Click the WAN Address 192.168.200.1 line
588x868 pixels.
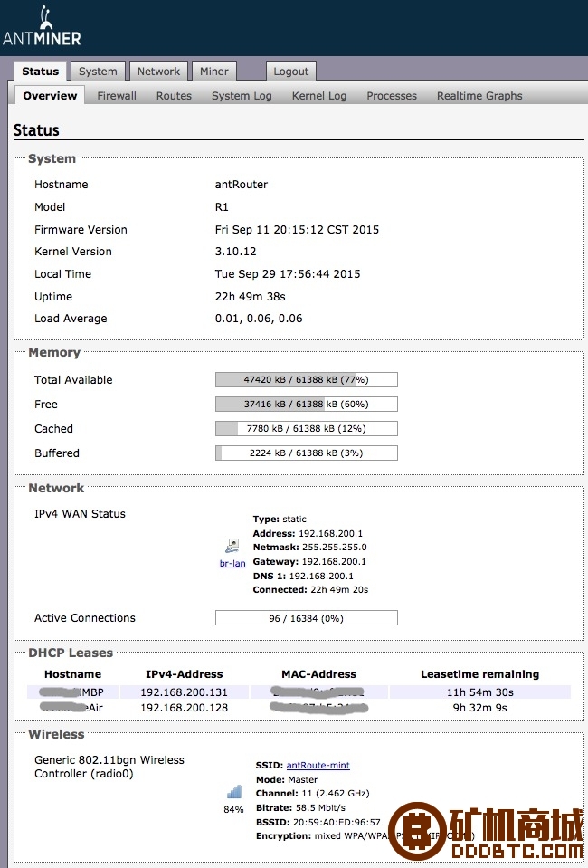point(308,534)
